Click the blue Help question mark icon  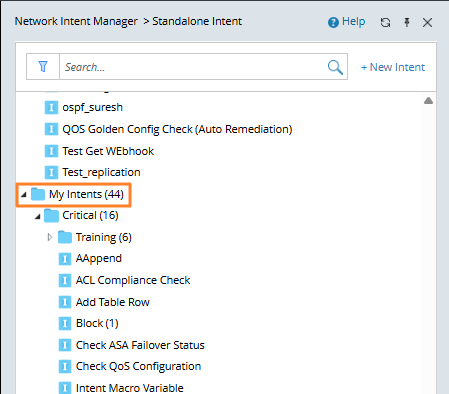333,22
